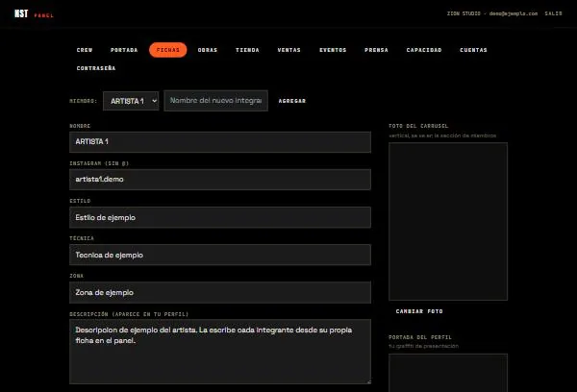Viewport: 577px width, 392px height.
Task: Click inside the Descripción textarea
Action: click(x=220, y=352)
